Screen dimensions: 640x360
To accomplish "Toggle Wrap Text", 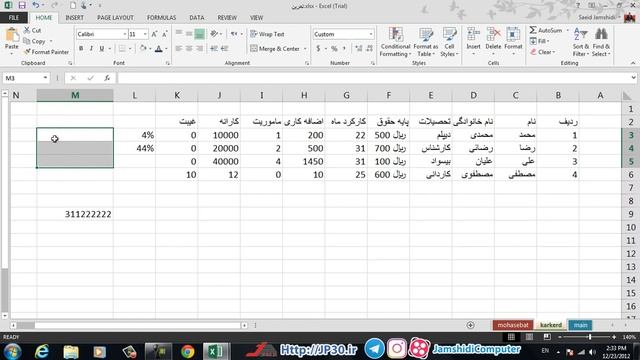I will coord(267,34).
